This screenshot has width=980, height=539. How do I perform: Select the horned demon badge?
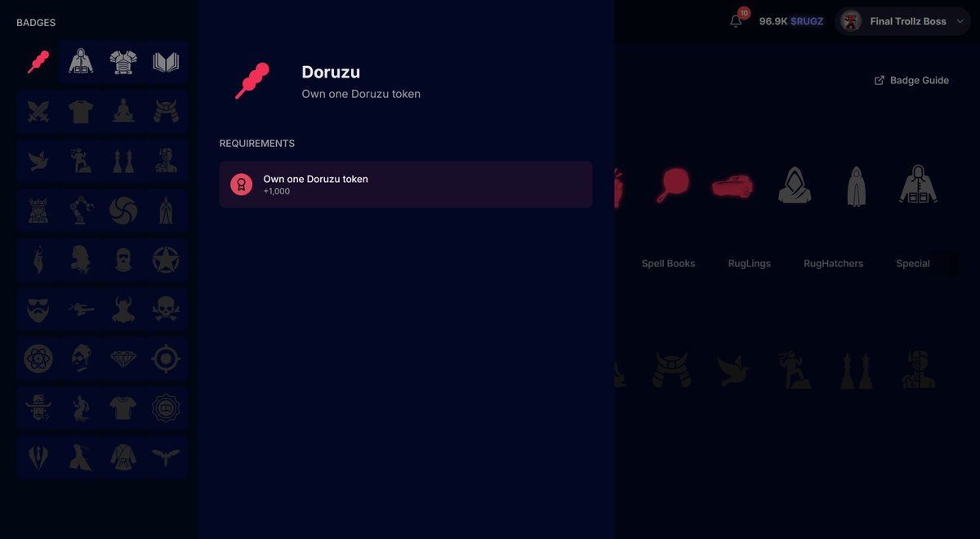pos(123,310)
